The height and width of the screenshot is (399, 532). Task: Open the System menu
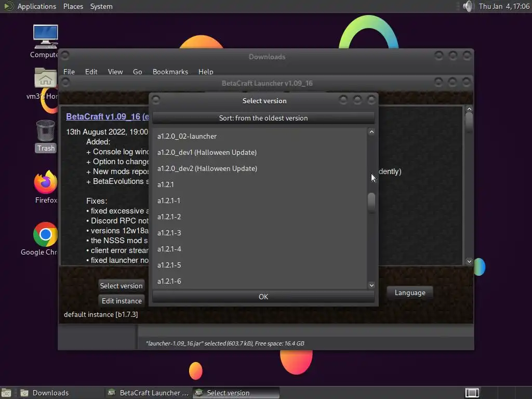(x=101, y=6)
